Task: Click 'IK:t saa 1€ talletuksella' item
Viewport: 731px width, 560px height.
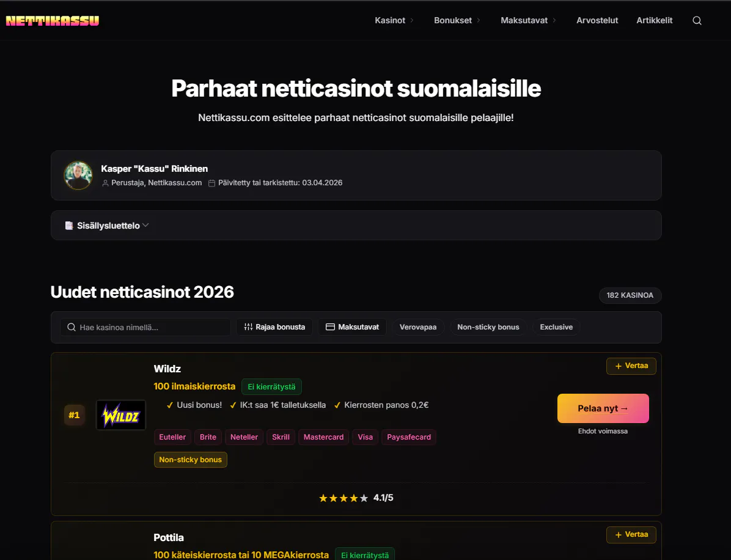Action: [278, 405]
